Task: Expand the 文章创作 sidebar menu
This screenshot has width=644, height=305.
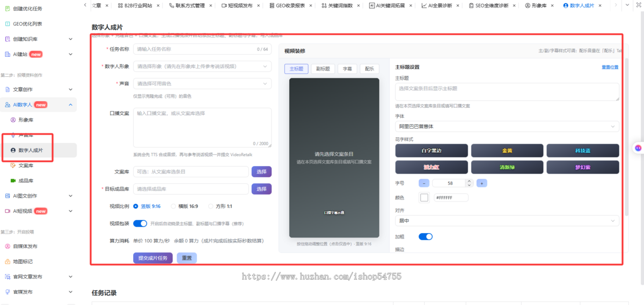Action: pos(71,90)
